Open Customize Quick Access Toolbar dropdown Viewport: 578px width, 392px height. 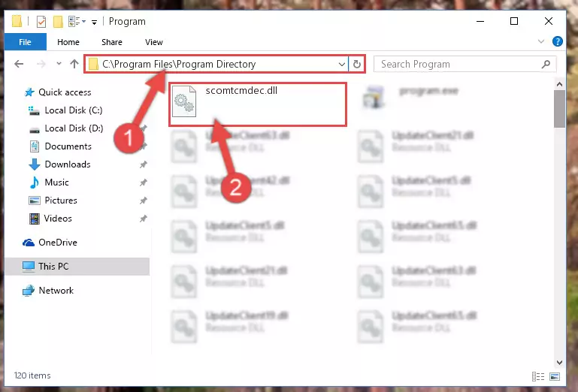click(95, 23)
